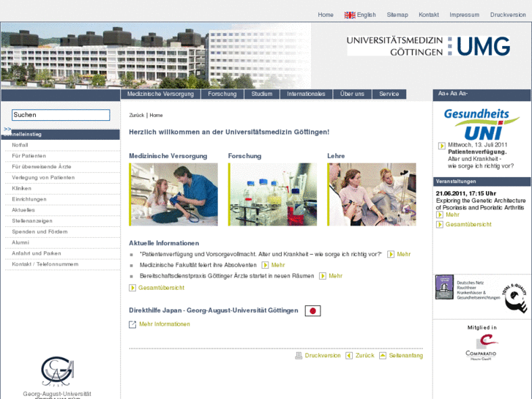
Task: Click hospital building banner image
Action: click(x=156, y=56)
